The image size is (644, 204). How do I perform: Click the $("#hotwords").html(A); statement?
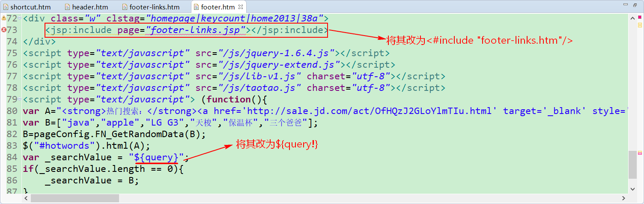86,146
